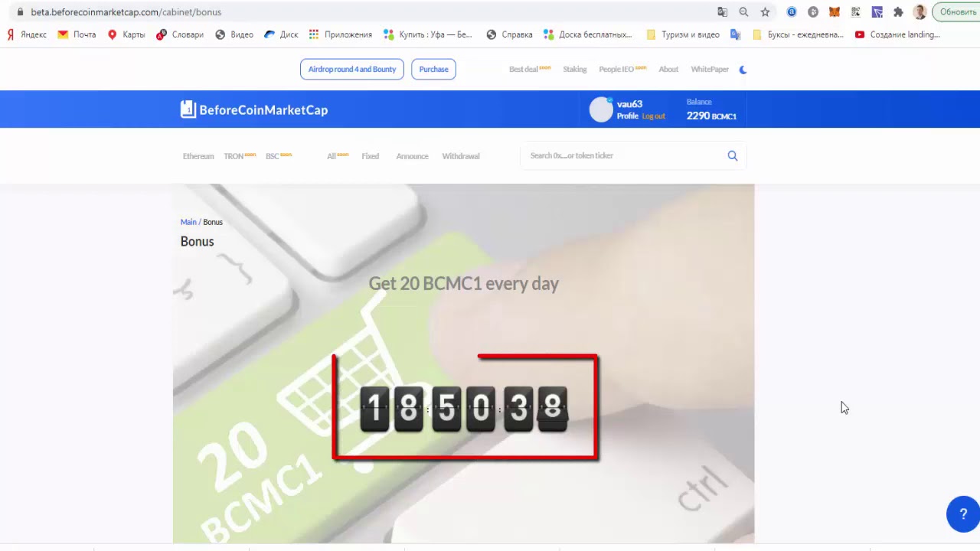The height and width of the screenshot is (551, 980).
Task: Open the People IEO menu item
Action: click(622, 69)
